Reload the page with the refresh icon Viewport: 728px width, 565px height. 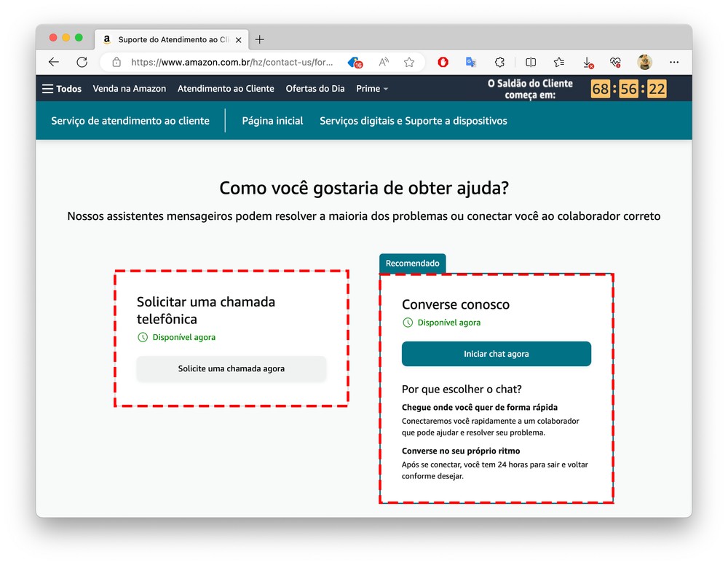(x=82, y=62)
